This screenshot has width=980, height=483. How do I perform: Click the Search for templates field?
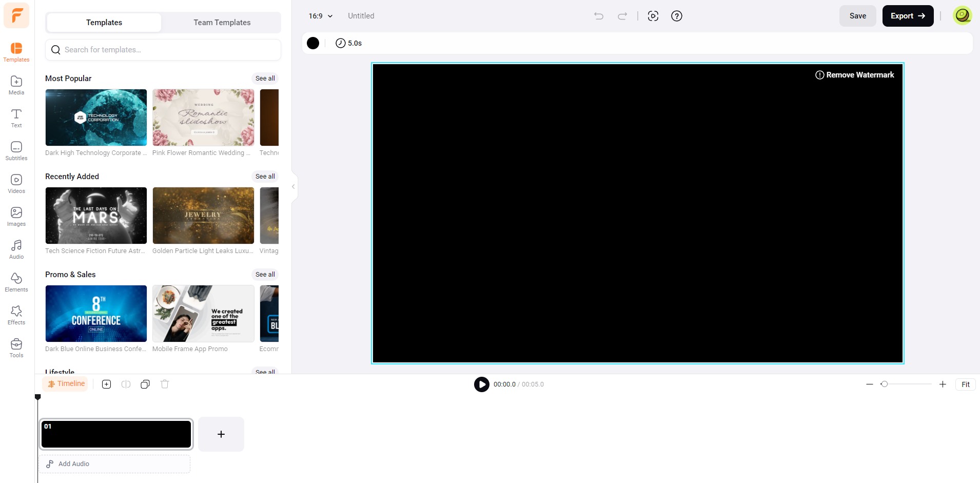tap(163, 50)
